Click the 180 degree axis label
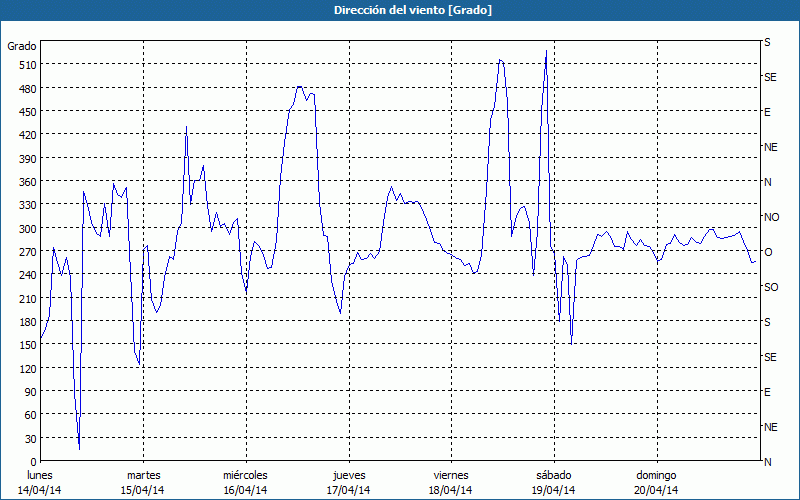The width and height of the screenshot is (800, 500). click(x=26, y=322)
